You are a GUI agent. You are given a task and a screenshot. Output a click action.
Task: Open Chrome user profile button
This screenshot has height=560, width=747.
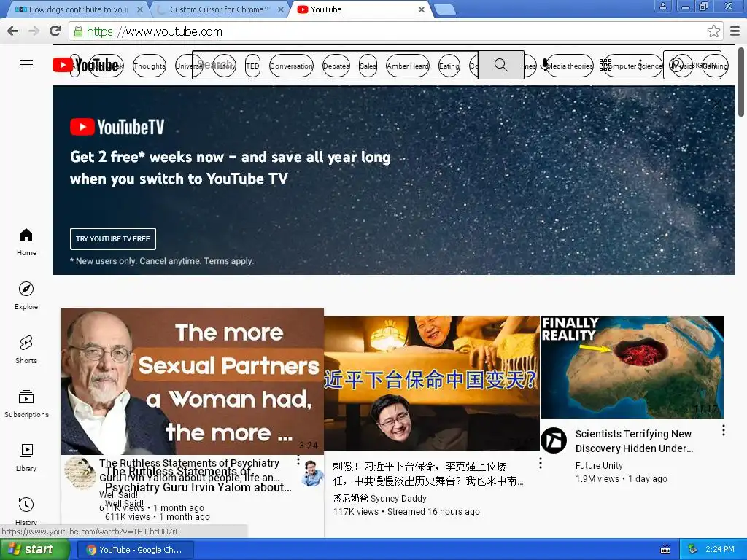[662, 6]
